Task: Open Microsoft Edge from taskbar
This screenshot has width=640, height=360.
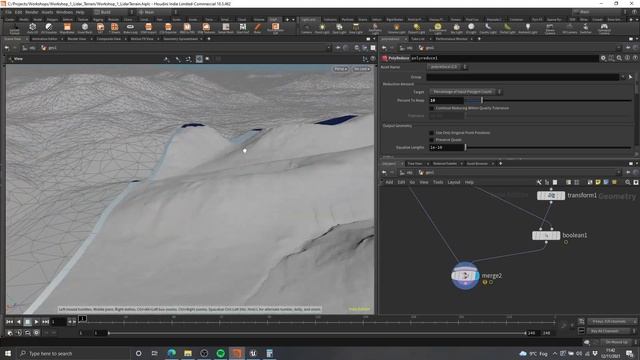Action: 171,353
